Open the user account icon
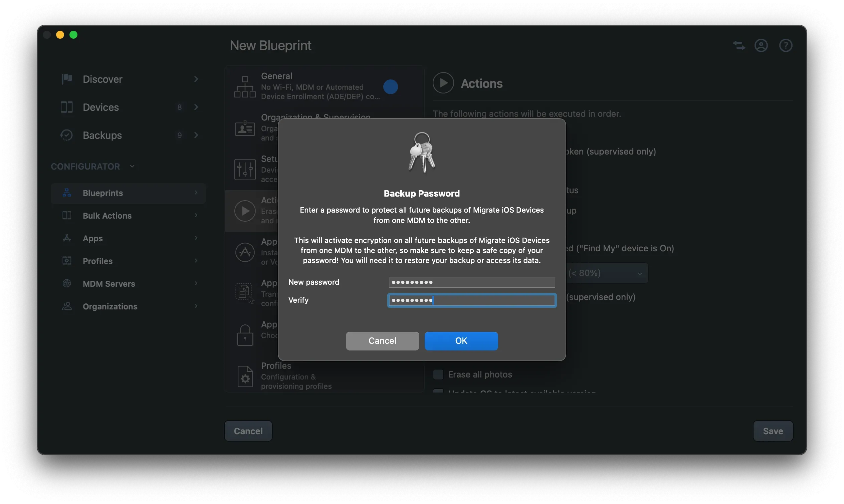Screen dimensions: 844x504 pyautogui.click(x=761, y=45)
